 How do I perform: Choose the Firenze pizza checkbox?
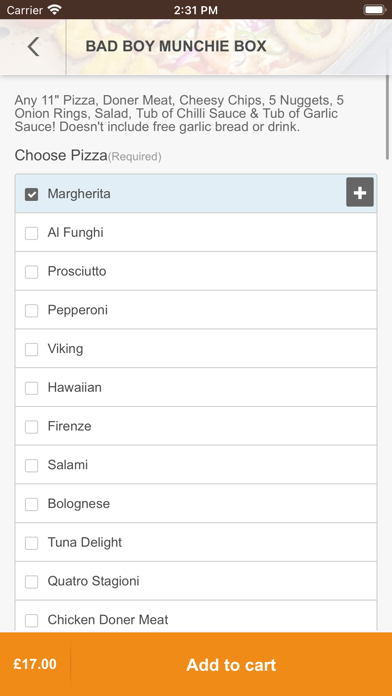[32, 426]
